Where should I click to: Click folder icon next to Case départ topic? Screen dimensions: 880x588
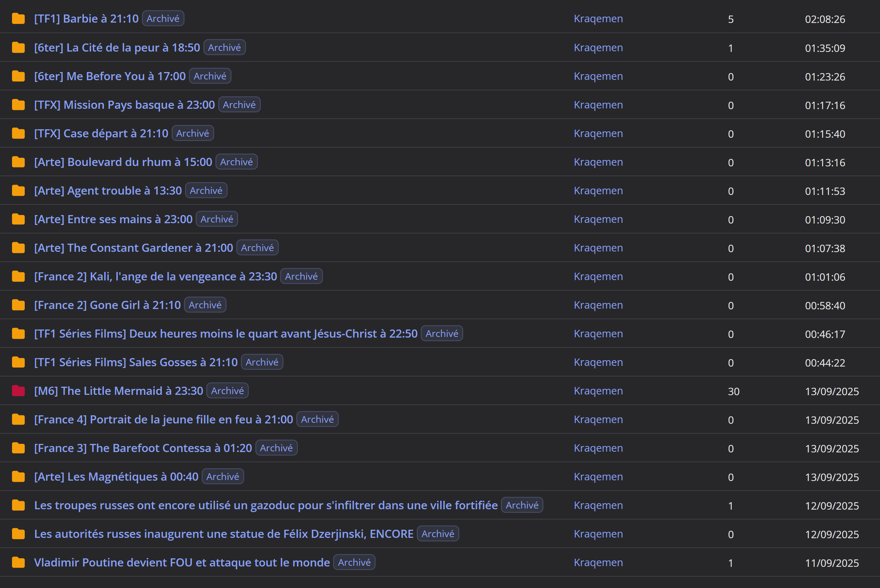tap(18, 133)
